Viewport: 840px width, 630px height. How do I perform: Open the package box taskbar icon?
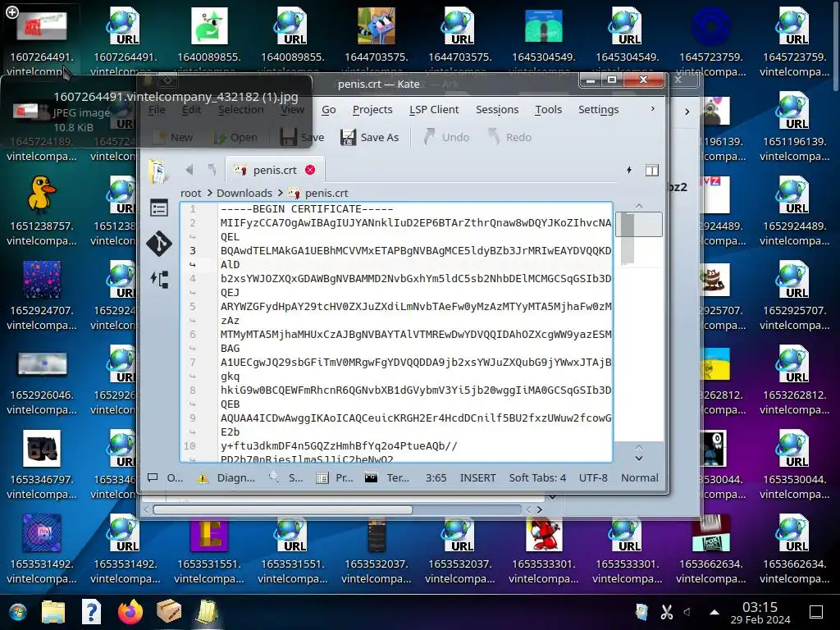tap(169, 612)
